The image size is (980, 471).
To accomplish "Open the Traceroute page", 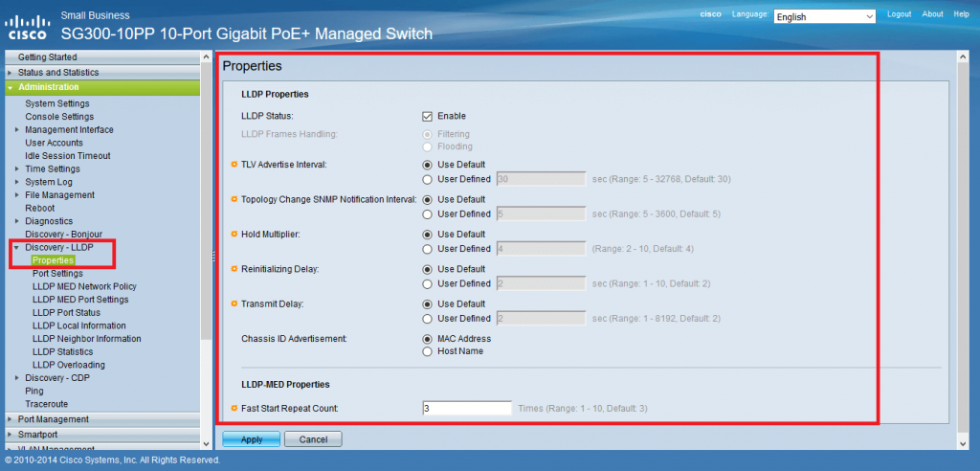I will [x=46, y=405].
